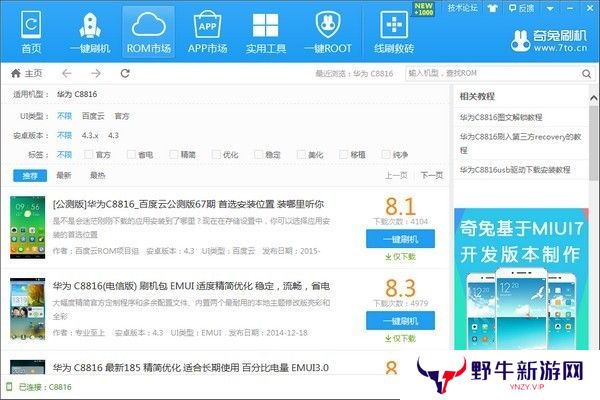Click 一键刷机 for the 8.3 rated ROM
600x400 pixels.
pos(400,321)
